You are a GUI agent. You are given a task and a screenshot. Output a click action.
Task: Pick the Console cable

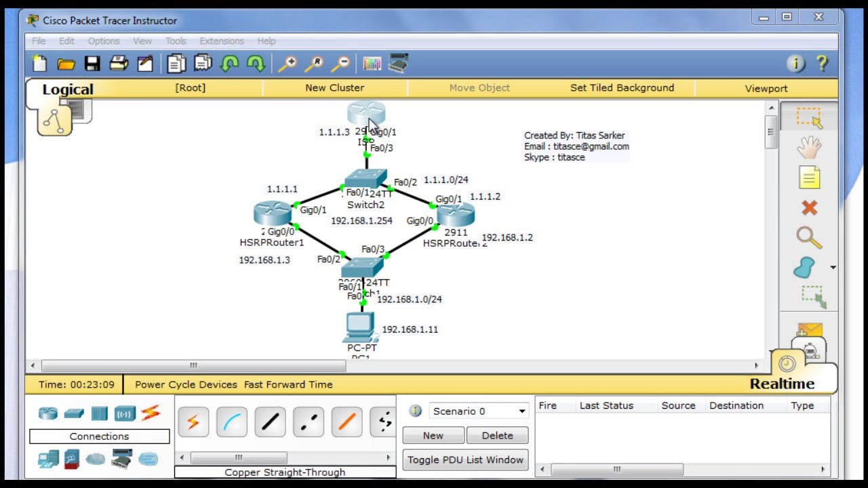[x=232, y=422]
